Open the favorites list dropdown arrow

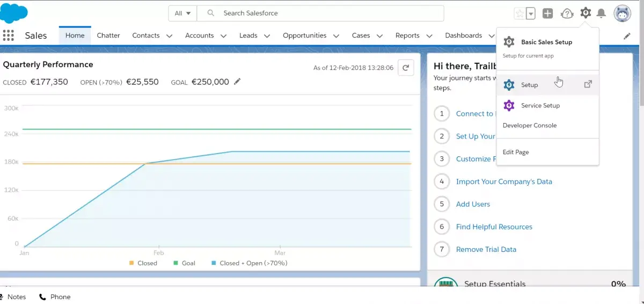pos(531,13)
